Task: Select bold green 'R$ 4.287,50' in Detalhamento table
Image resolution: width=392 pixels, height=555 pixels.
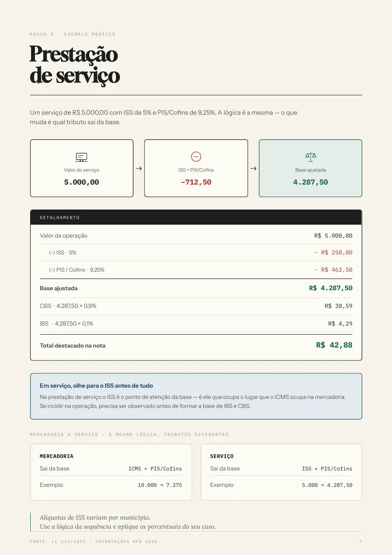Action: click(331, 288)
